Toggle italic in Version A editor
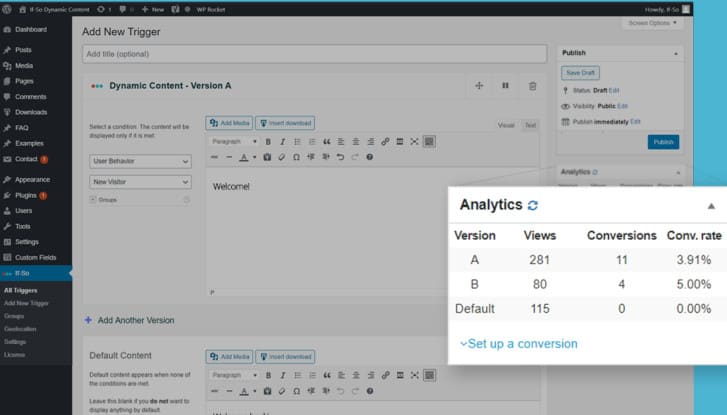The image size is (727, 415). pos(282,142)
